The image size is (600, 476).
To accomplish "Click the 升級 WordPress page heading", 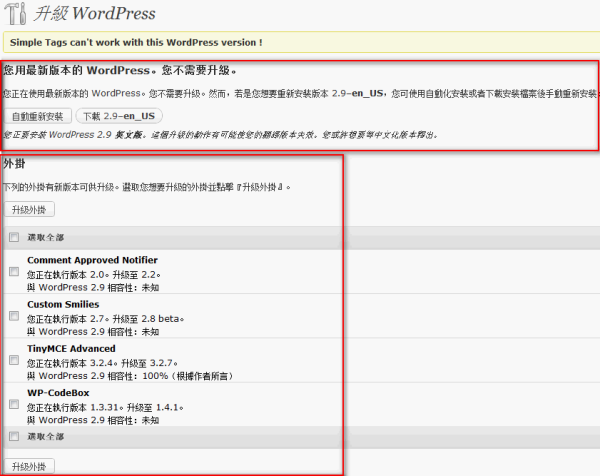I will (x=95, y=14).
